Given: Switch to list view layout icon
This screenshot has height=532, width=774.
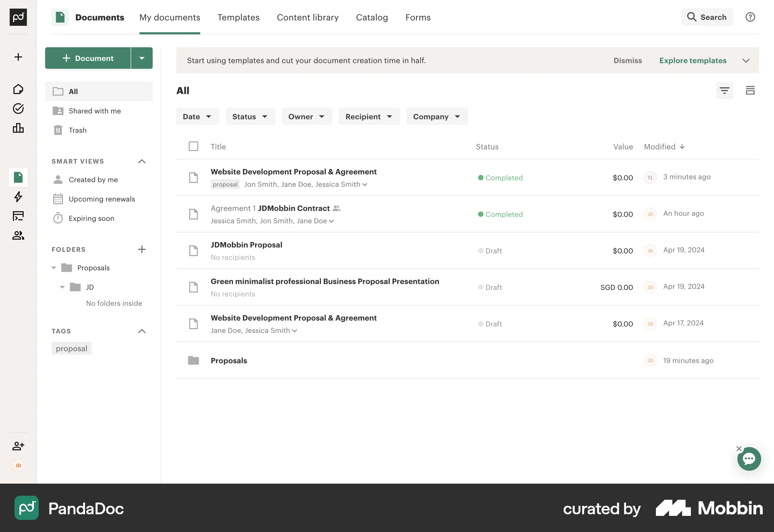Looking at the screenshot, I should tap(750, 90).
